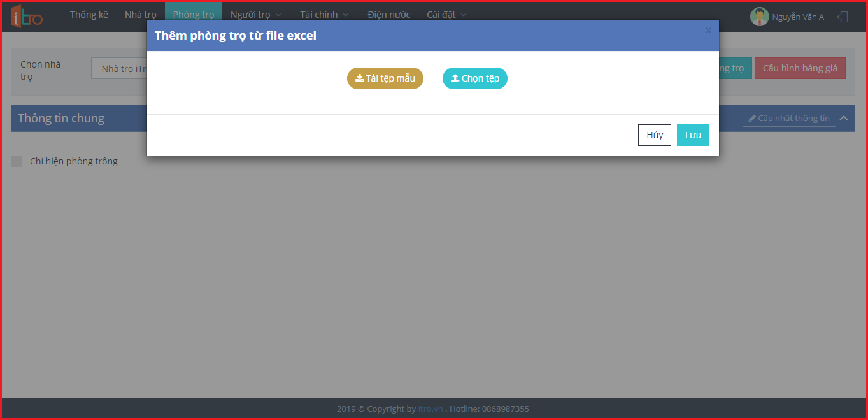Close the excel import dialog with X
The width and height of the screenshot is (868, 420).
pyautogui.click(x=708, y=31)
